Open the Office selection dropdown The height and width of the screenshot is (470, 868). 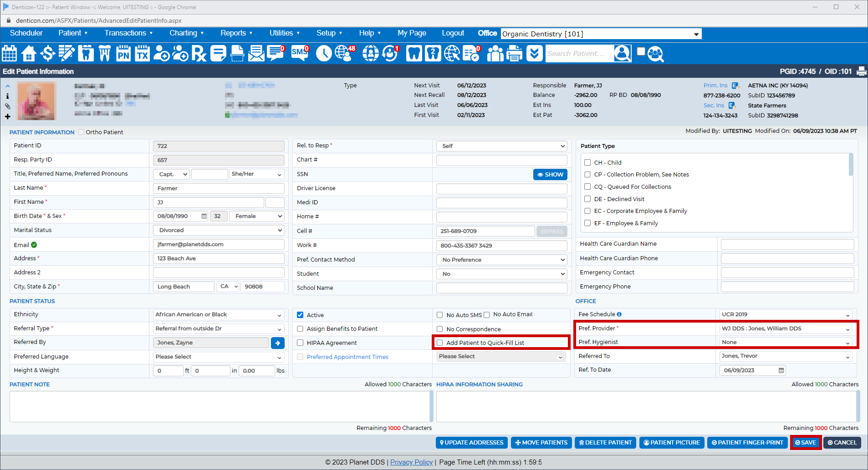coord(601,34)
